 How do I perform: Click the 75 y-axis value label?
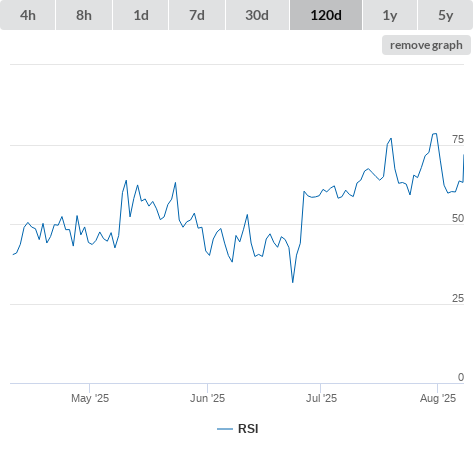(x=458, y=139)
